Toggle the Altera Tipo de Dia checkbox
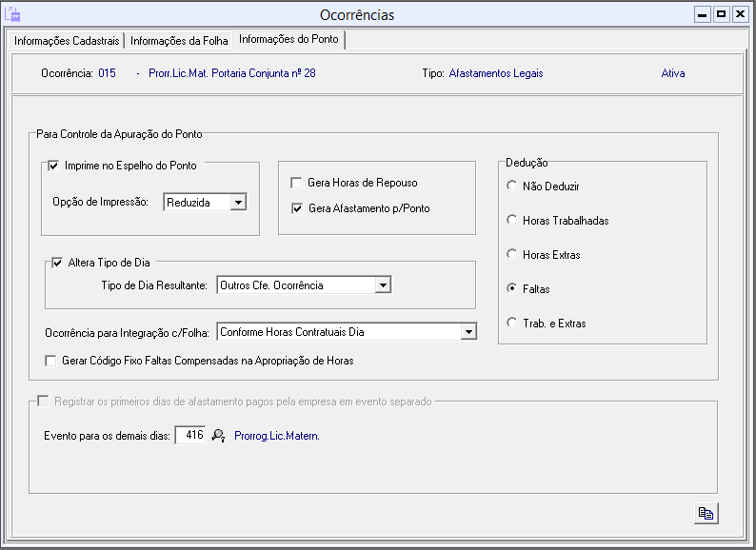Image resolution: width=756 pixels, height=550 pixels. pyautogui.click(x=57, y=263)
